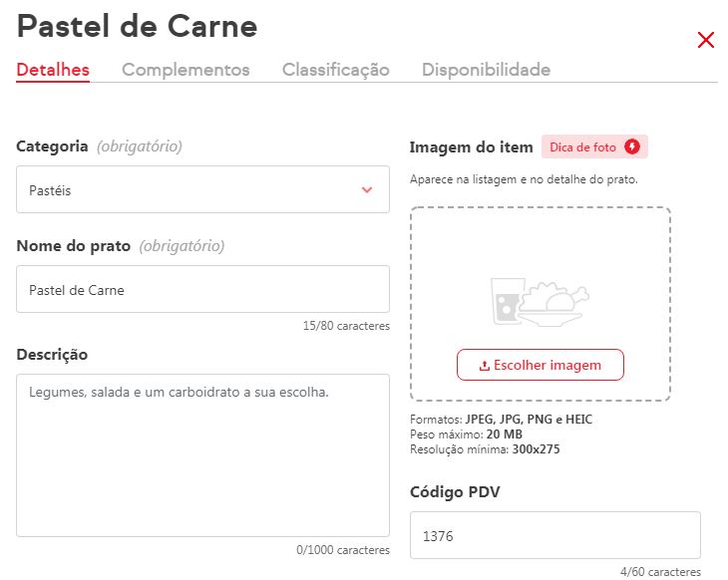Expand the Categoria dropdown chevron

click(x=367, y=189)
